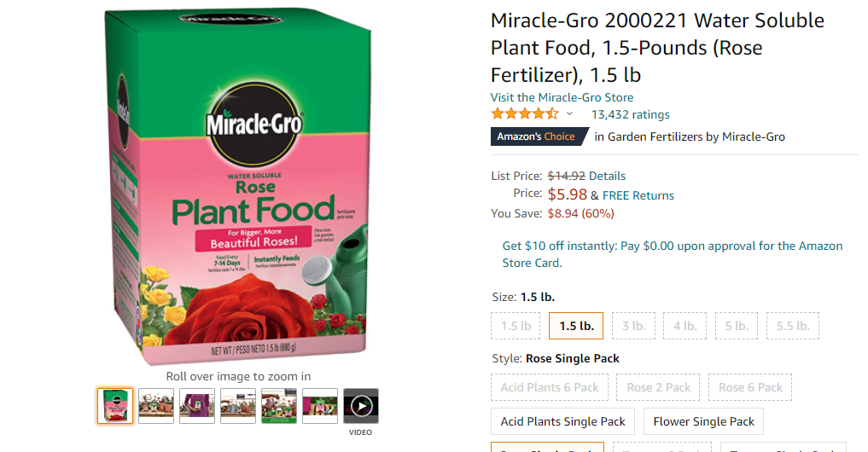Screen dimensions: 868x452
Task: Open the Amazon Store Card $10 off offer
Action: point(672,254)
